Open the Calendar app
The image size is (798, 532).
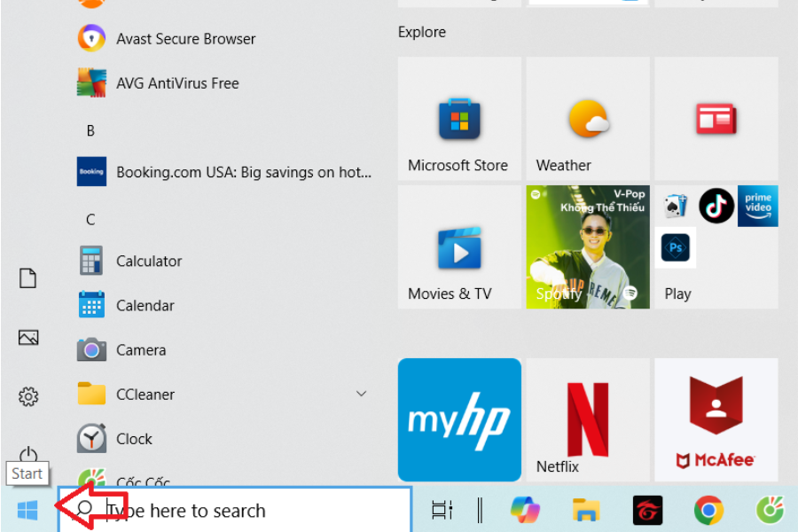point(145,305)
